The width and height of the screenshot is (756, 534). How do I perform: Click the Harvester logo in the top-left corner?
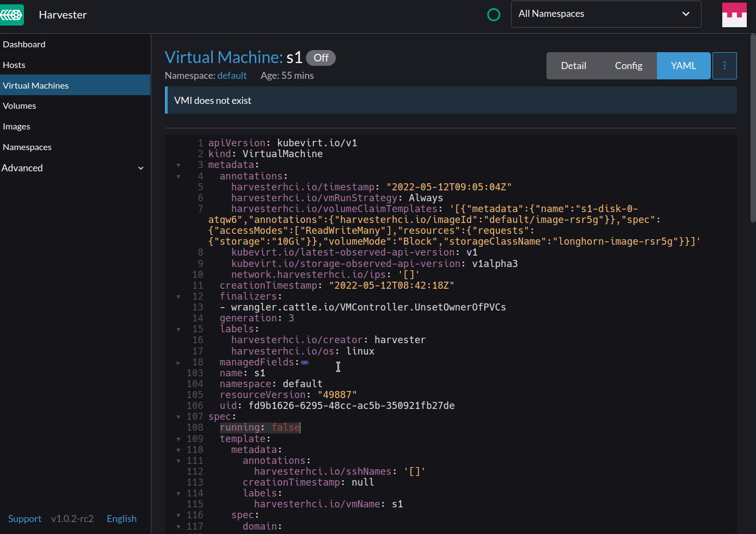click(12, 15)
